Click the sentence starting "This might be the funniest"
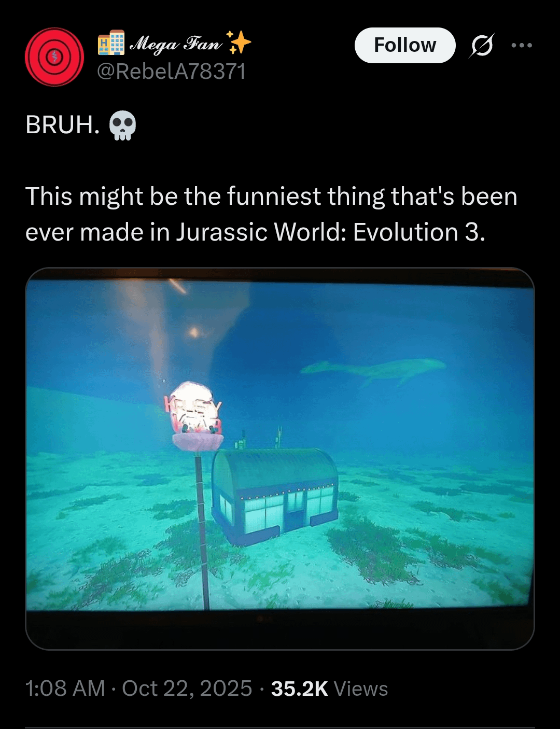 coord(271,214)
